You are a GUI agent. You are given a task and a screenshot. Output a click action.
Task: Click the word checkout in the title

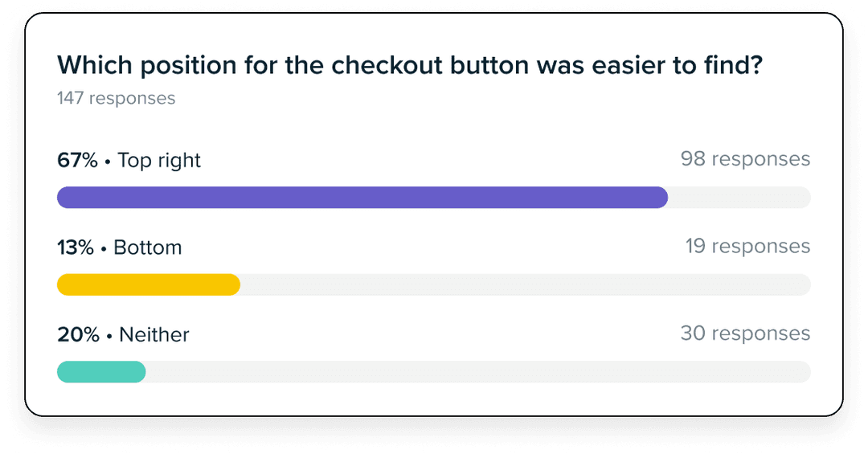(387, 65)
